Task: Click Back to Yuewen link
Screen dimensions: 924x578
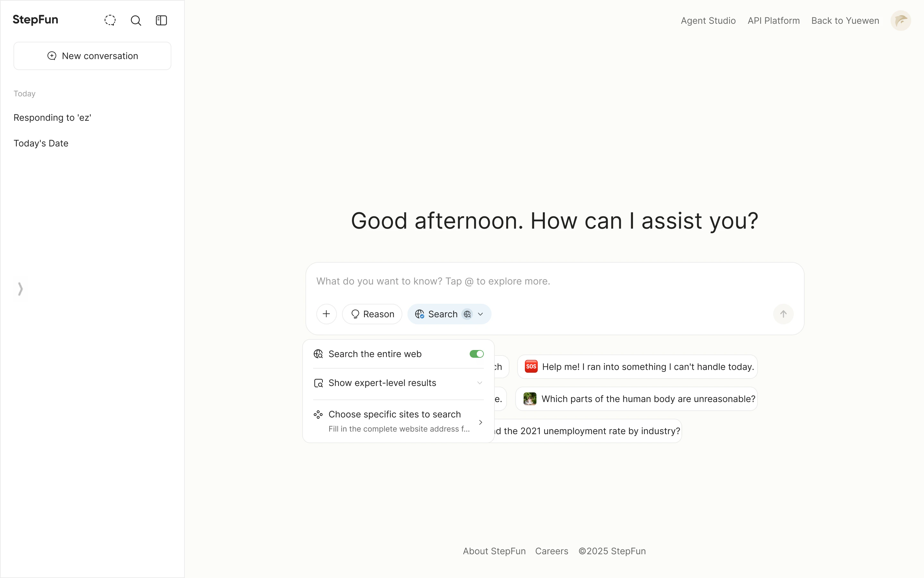Action: pyautogui.click(x=845, y=21)
